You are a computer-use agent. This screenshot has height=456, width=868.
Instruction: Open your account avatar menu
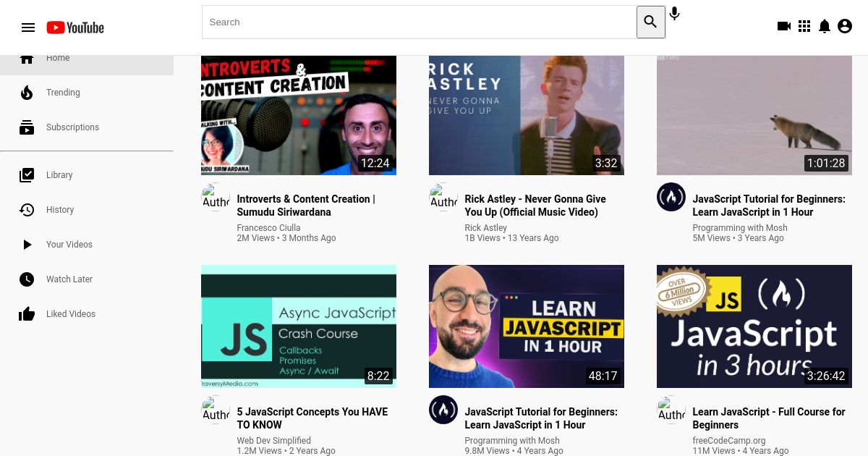845,26
